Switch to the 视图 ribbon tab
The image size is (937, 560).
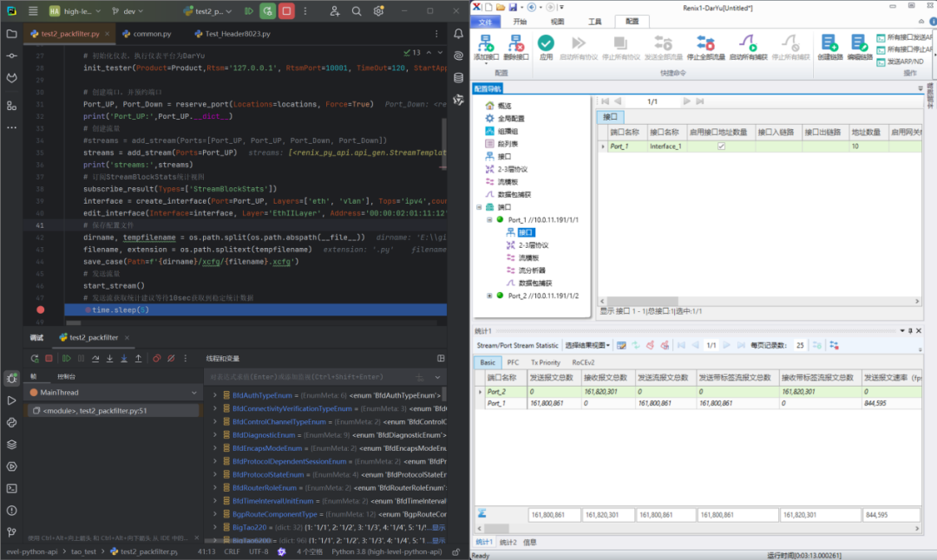pyautogui.click(x=557, y=22)
